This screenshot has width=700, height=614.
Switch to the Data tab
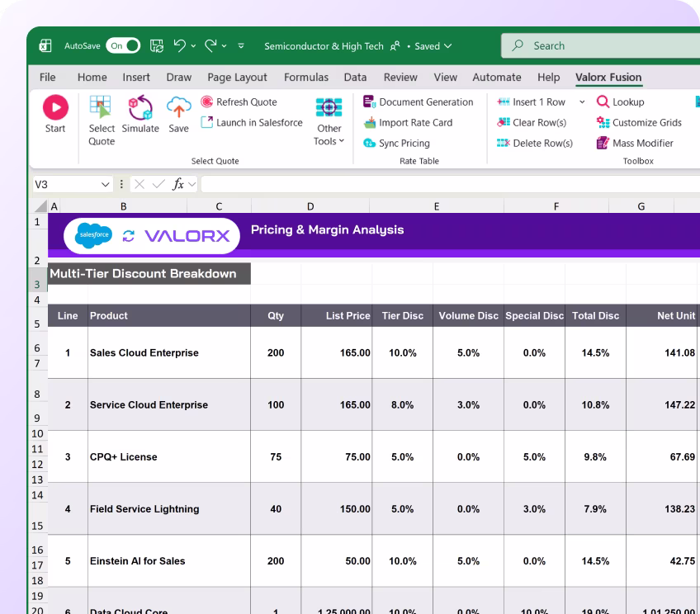[x=355, y=78]
